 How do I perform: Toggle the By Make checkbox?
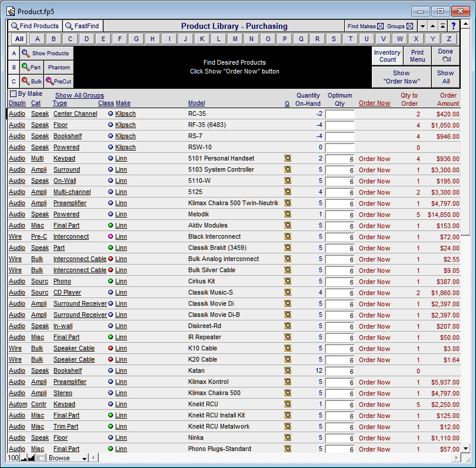pyautogui.click(x=13, y=93)
